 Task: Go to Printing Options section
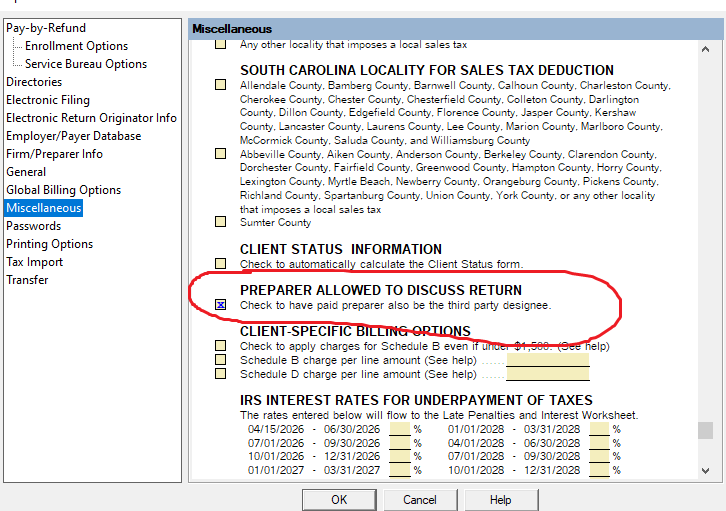[x=49, y=244]
